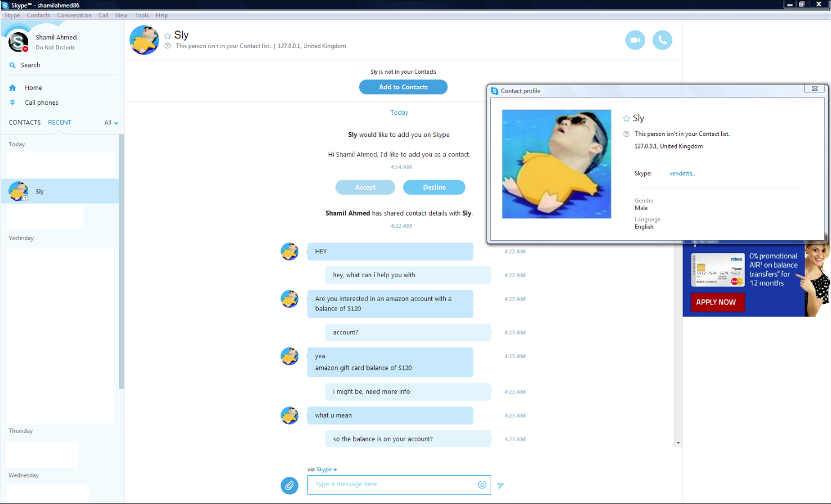Click the send message arrow icon
Viewport: 831px width, 504px height.
tap(500, 486)
